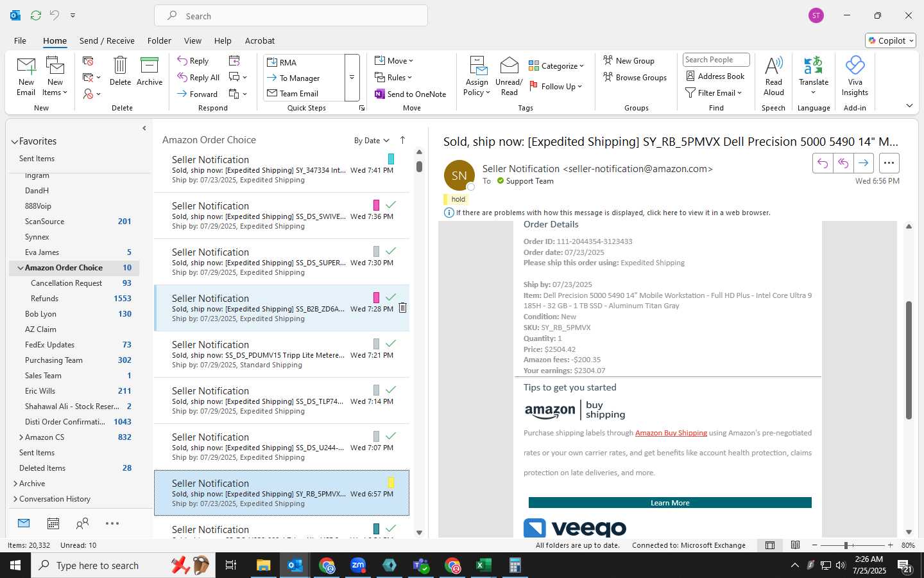This screenshot has width=924, height=578.
Task: Switch to Send / Receive tab
Action: 107,40
